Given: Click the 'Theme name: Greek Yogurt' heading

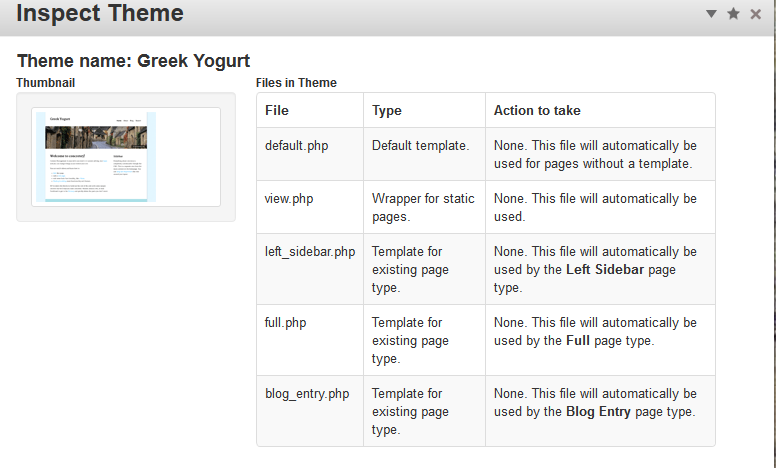Looking at the screenshot, I should tap(133, 61).
